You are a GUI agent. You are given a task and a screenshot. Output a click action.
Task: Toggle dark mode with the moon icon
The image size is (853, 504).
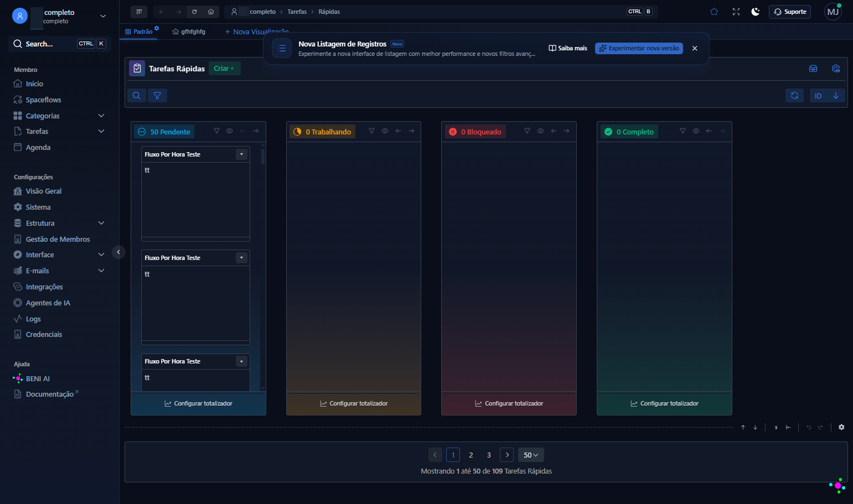[x=756, y=12]
